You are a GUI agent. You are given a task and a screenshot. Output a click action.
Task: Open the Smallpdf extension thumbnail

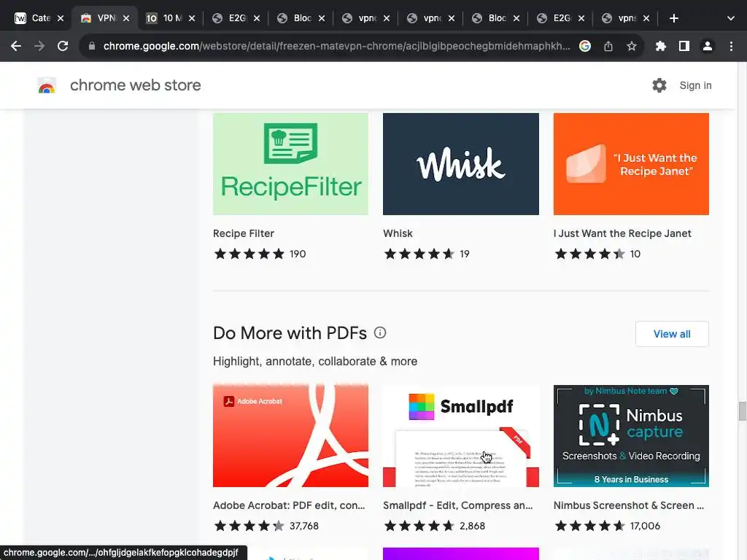[x=461, y=436]
